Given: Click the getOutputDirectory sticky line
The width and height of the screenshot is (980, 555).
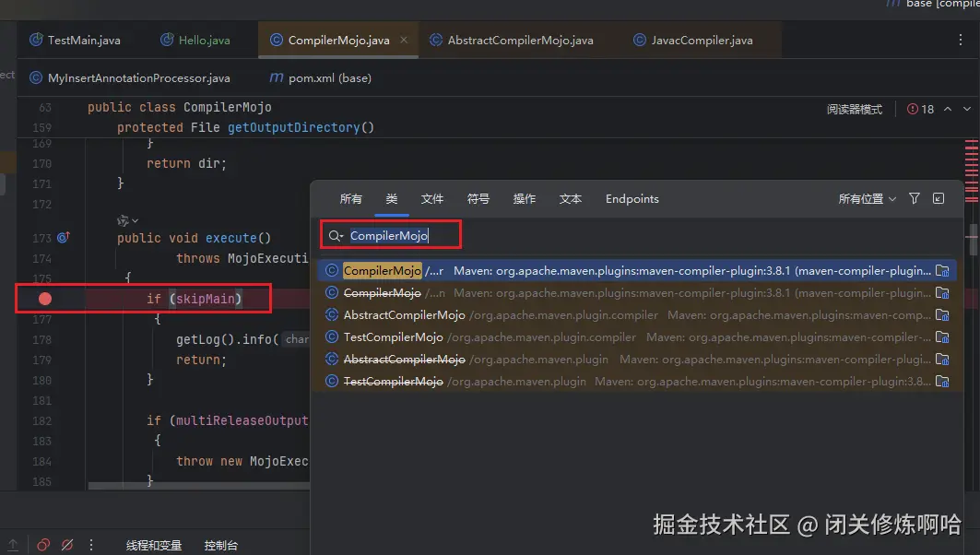Looking at the screenshot, I should coord(245,127).
